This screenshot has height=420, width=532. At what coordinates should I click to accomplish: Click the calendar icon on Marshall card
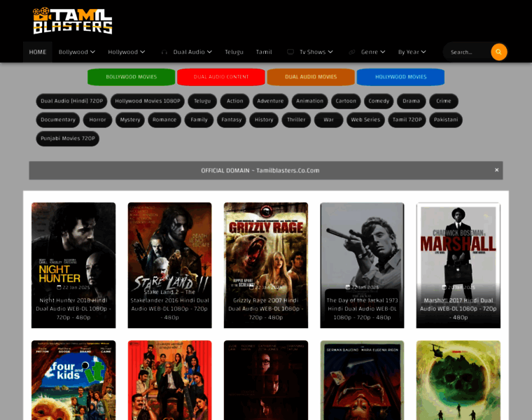pos(444,288)
